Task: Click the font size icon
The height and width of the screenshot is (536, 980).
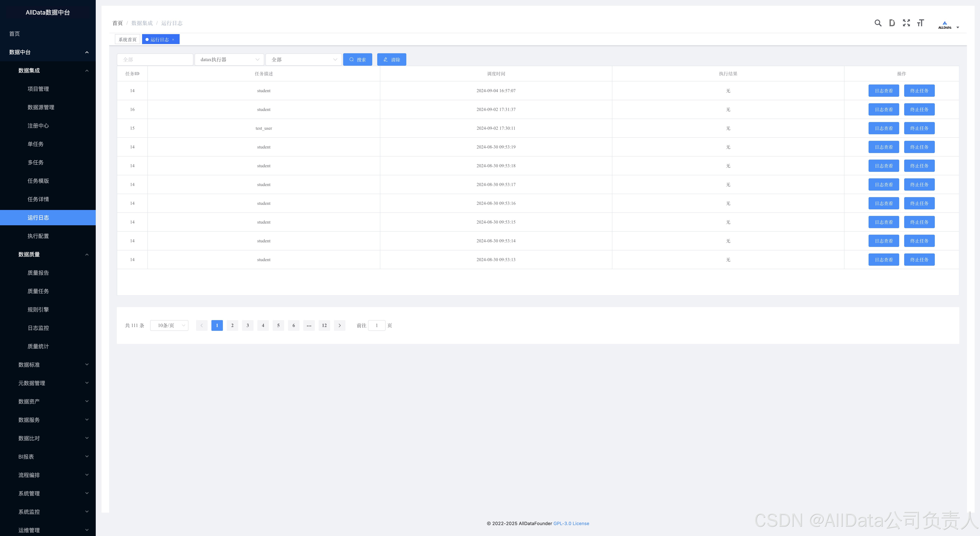Action: click(x=920, y=23)
